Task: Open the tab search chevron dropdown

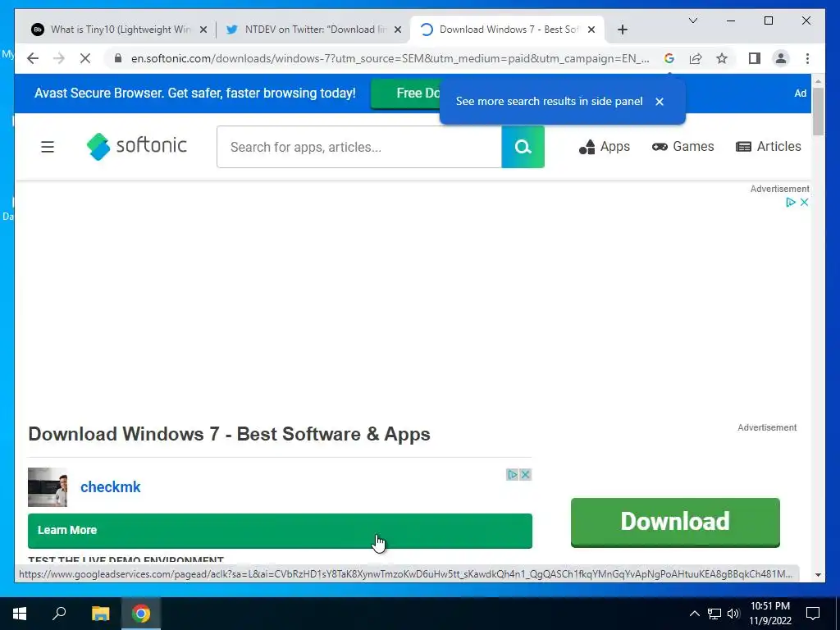Action: pyautogui.click(x=692, y=21)
